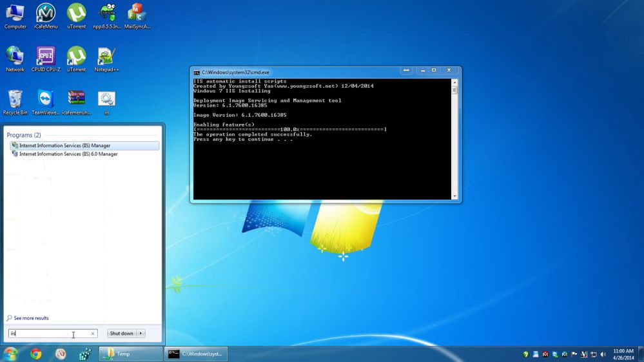This screenshot has height=362, width=644.
Task: Select the iis desktop icon
Action: [x=107, y=103]
